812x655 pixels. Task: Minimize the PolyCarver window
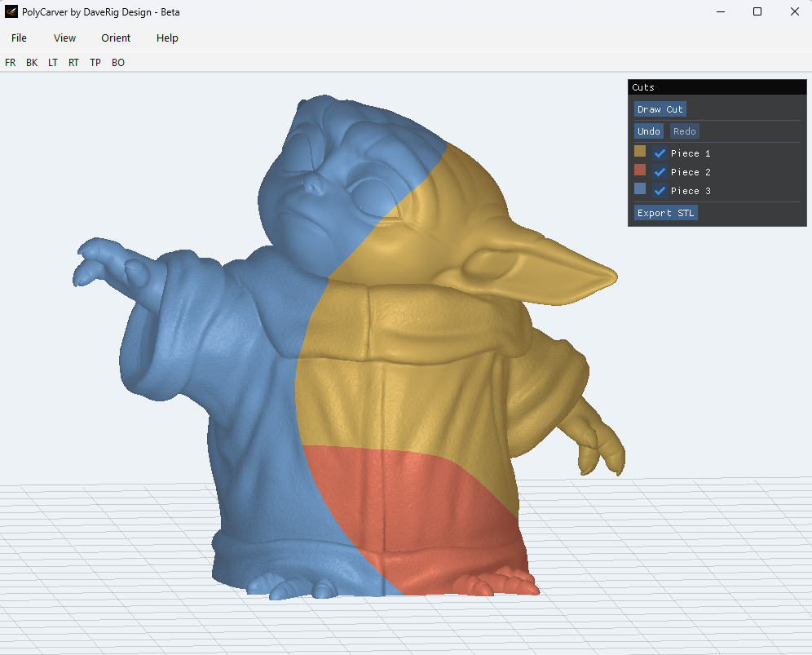click(721, 11)
